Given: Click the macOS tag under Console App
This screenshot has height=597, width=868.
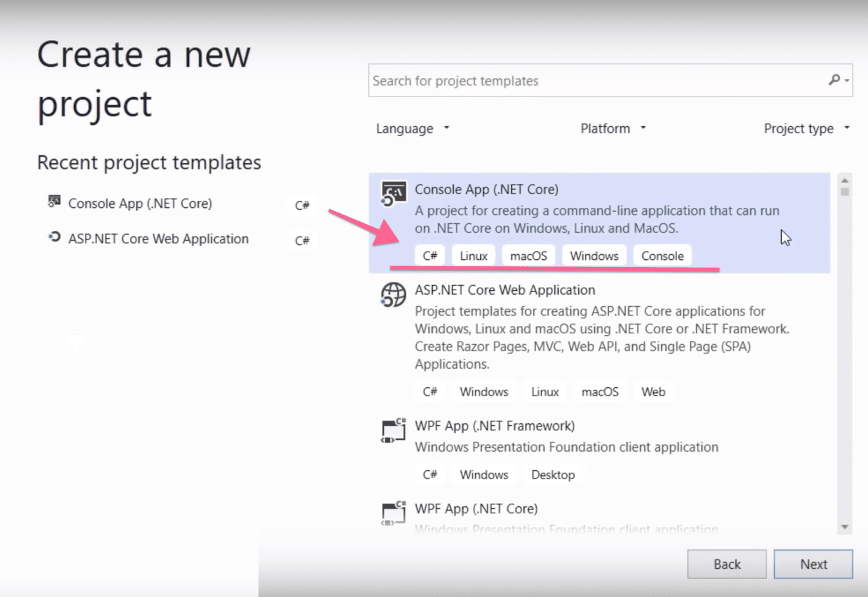Looking at the screenshot, I should pyautogui.click(x=529, y=256).
